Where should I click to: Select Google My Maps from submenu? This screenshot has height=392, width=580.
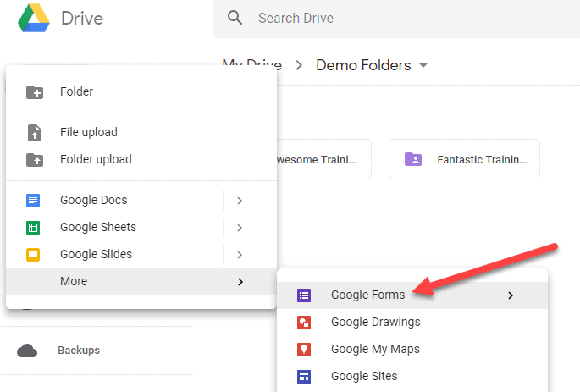[412, 349]
